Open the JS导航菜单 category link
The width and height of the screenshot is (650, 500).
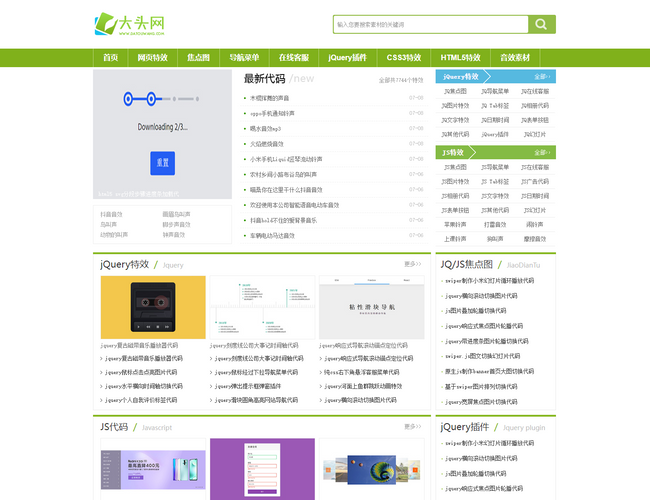(x=495, y=167)
